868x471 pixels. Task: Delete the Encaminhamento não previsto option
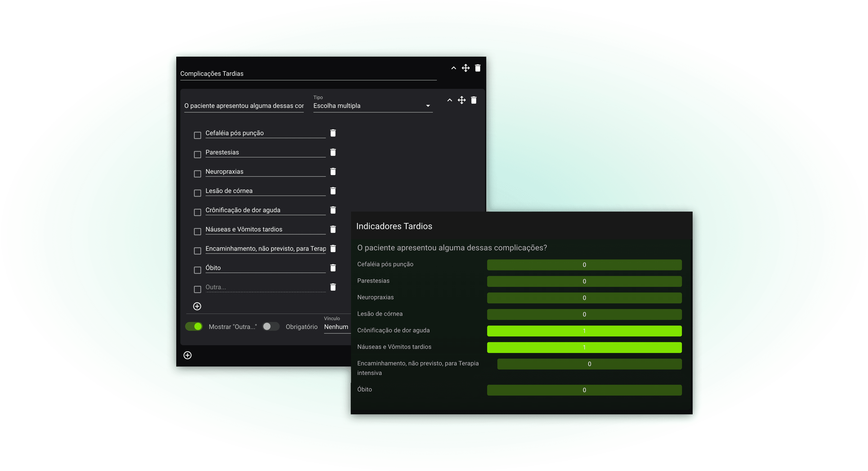[x=333, y=249]
